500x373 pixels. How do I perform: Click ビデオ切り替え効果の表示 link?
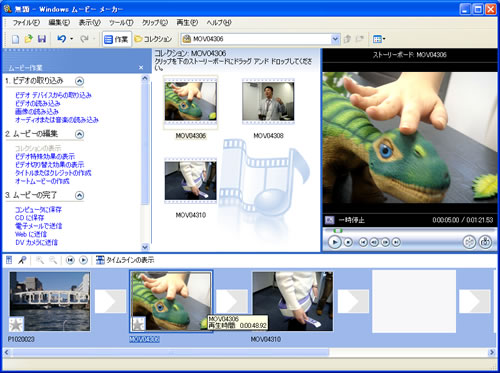pyautogui.click(x=50, y=165)
